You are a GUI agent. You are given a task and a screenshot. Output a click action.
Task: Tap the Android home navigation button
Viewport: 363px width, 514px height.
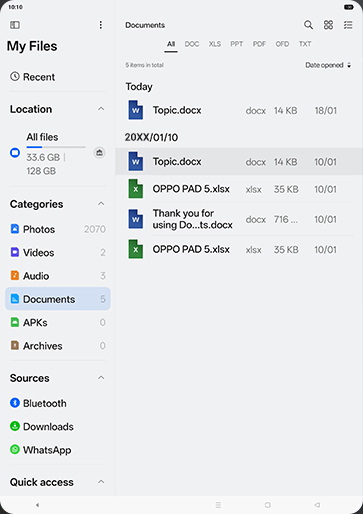tap(268, 505)
